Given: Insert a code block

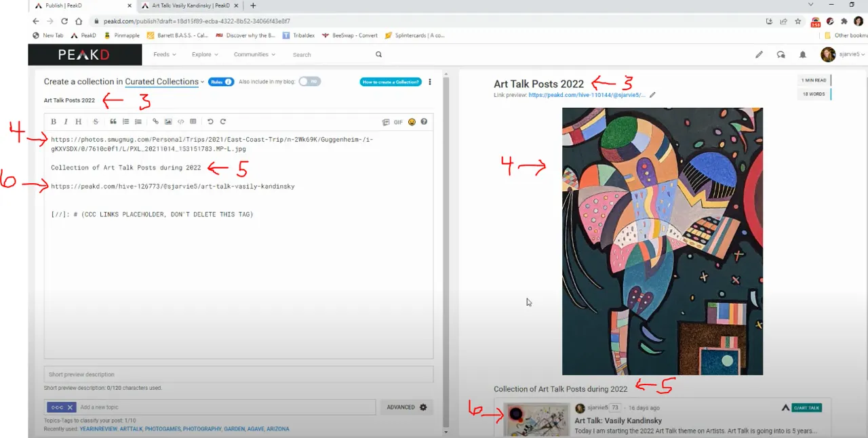Looking at the screenshot, I should pos(180,122).
